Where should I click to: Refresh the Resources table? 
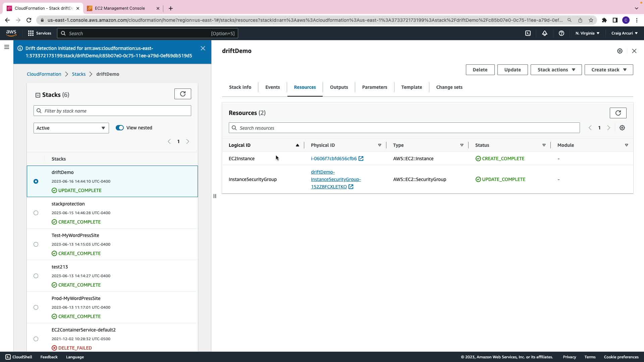tap(618, 113)
